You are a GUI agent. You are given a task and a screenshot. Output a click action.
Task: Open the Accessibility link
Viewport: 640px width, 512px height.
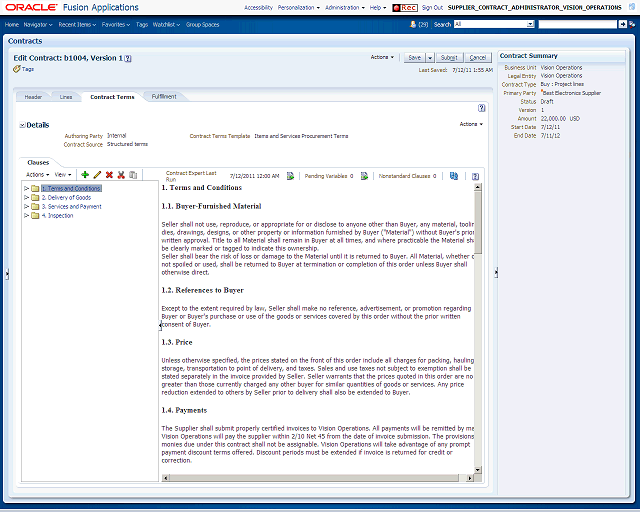pyautogui.click(x=258, y=7)
